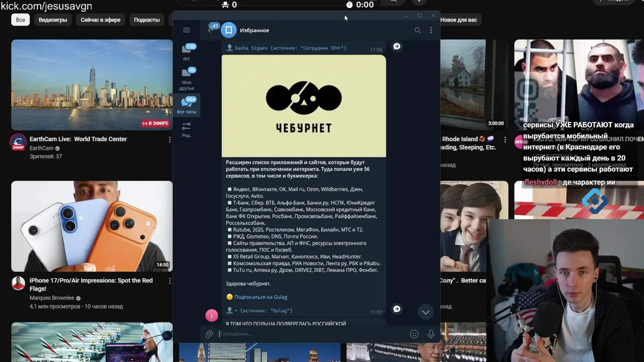Open Marques Brownlee channel avatar
The image size is (644, 362).
(18, 284)
